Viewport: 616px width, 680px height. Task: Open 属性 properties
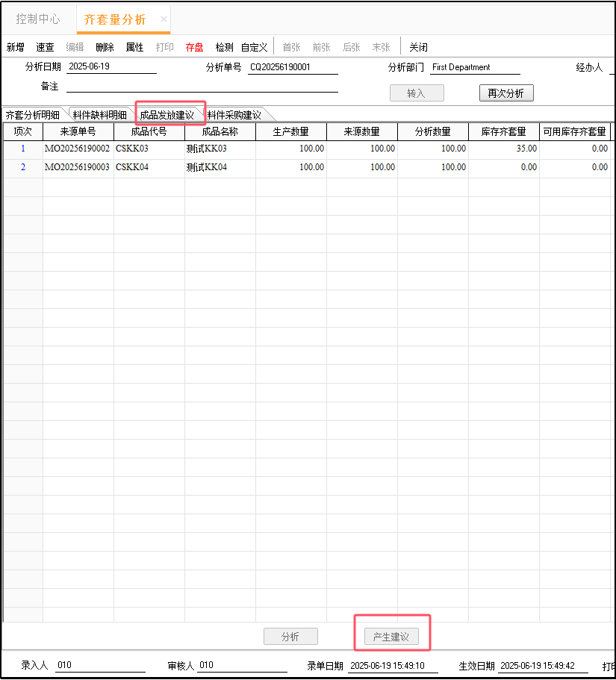click(x=134, y=47)
